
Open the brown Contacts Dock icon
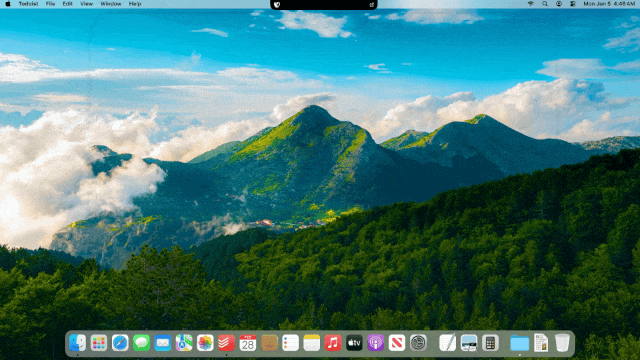tap(269, 343)
